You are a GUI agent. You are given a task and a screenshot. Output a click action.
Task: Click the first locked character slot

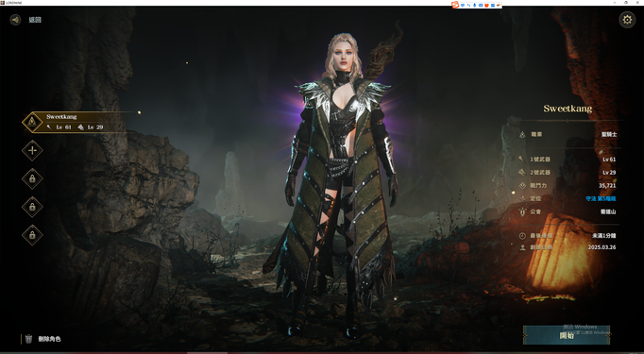click(x=32, y=178)
